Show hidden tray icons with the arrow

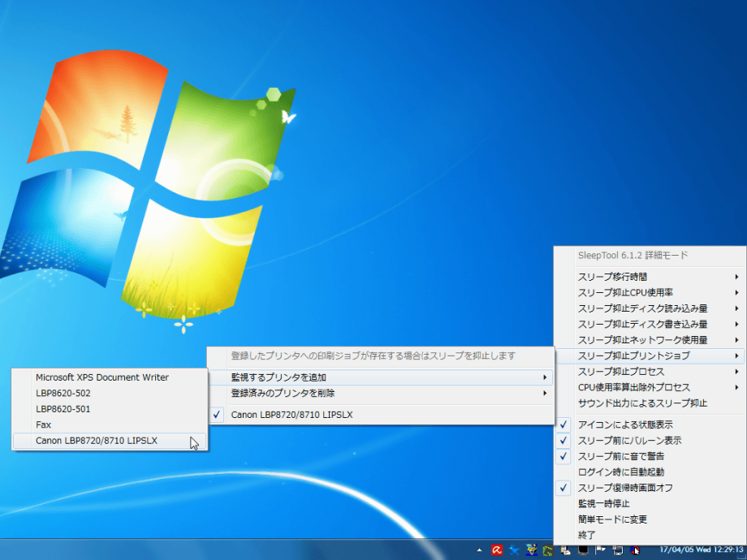pyautogui.click(x=480, y=550)
